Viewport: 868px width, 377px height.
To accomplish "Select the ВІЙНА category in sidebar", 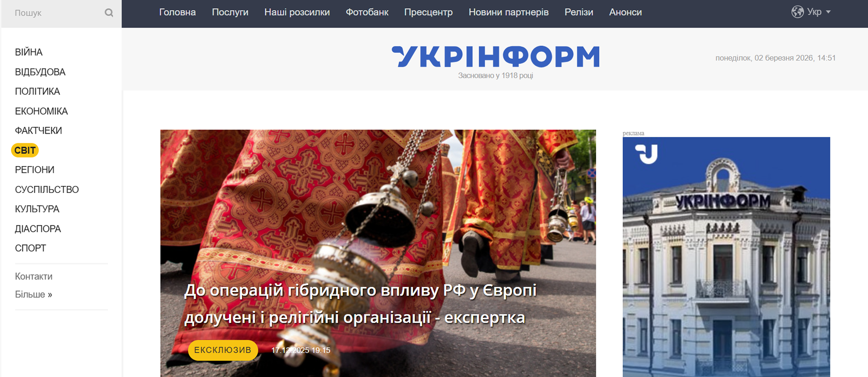I will tap(28, 52).
